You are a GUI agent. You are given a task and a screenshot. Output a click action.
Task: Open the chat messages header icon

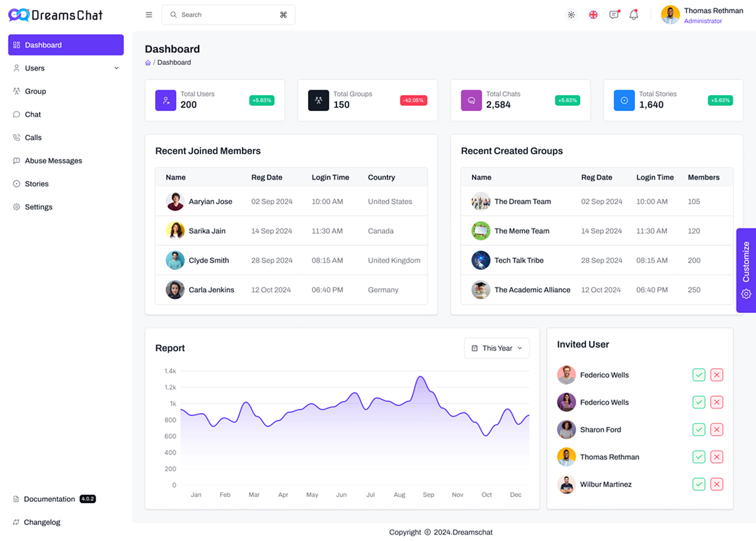pyautogui.click(x=614, y=15)
